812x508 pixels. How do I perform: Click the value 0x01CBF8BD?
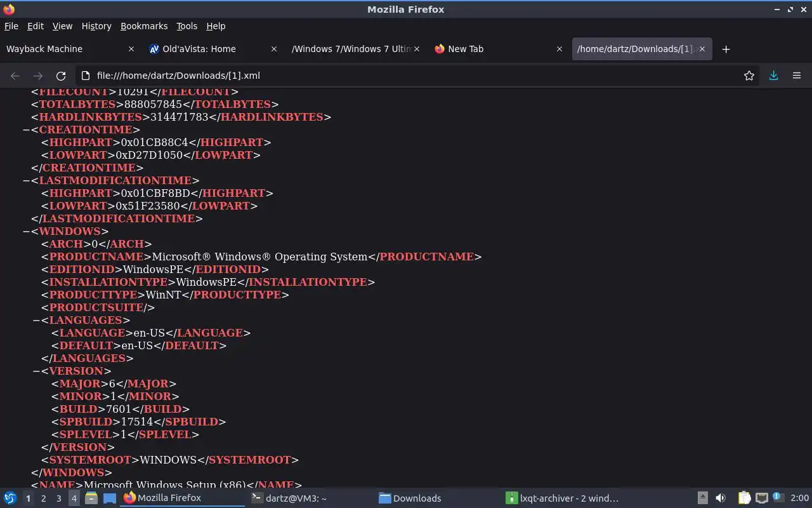(155, 193)
